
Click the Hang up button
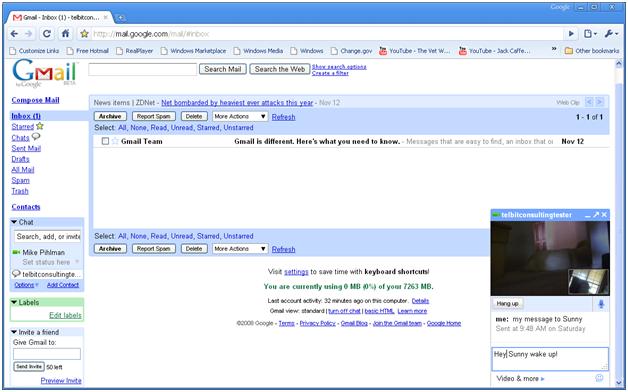507,304
